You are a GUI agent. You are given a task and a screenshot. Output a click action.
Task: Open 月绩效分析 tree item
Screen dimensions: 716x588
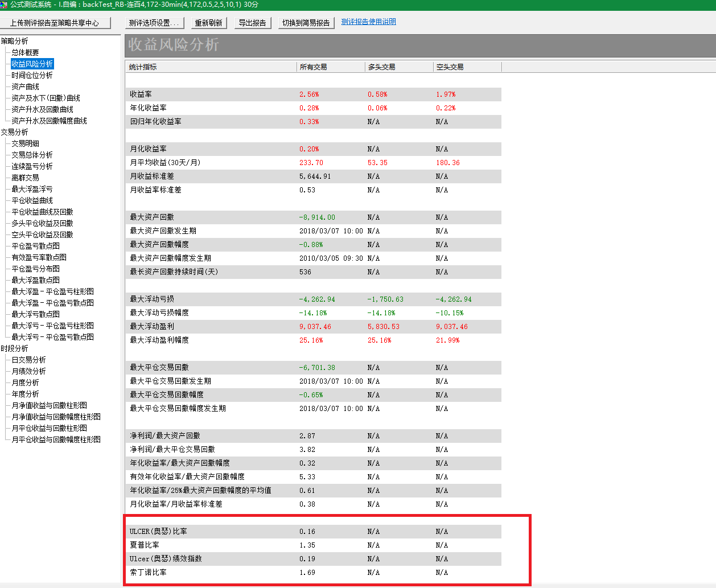click(28, 371)
